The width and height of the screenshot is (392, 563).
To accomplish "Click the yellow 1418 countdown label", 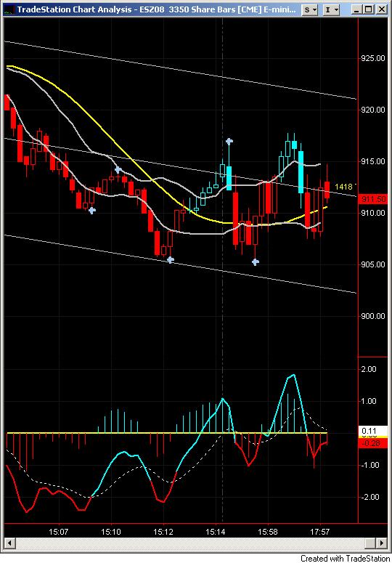I will coord(343,187).
